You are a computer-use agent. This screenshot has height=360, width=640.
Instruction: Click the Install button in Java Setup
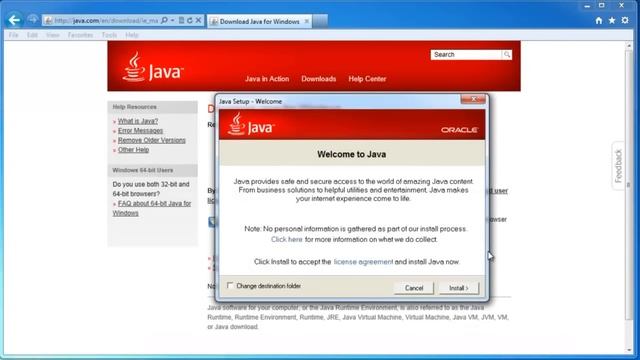tap(459, 288)
